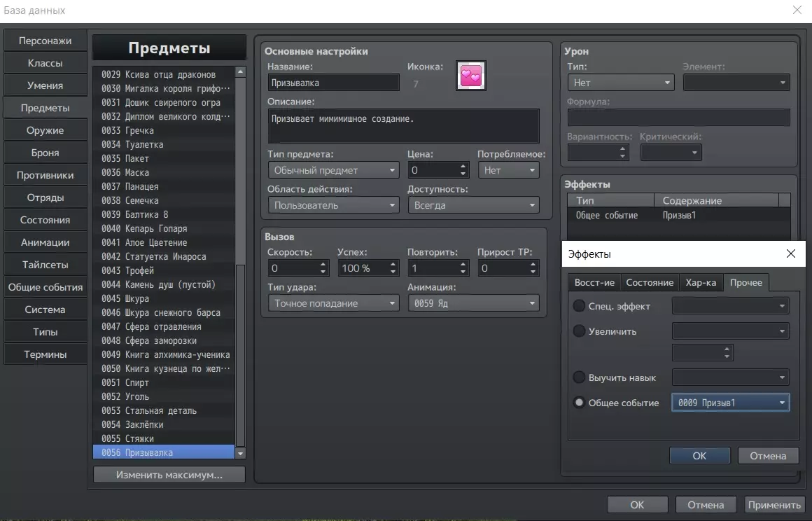The image size is (812, 521).
Task: Click the pink hearts item icon
Action: [470, 76]
